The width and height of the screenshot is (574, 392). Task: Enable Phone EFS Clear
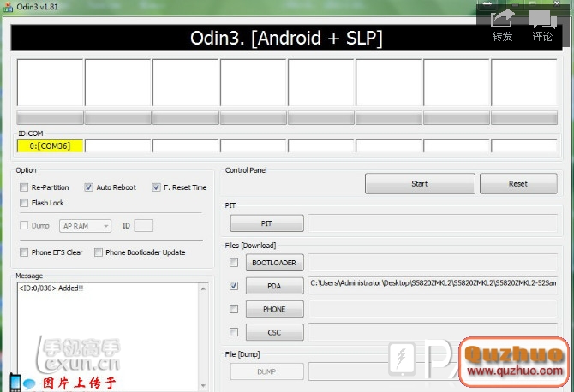click(24, 252)
